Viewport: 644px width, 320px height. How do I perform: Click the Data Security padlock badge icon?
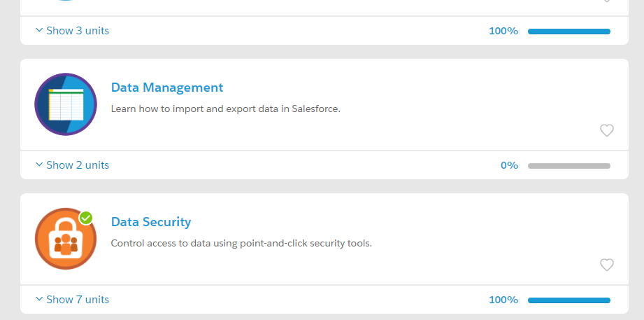66,239
